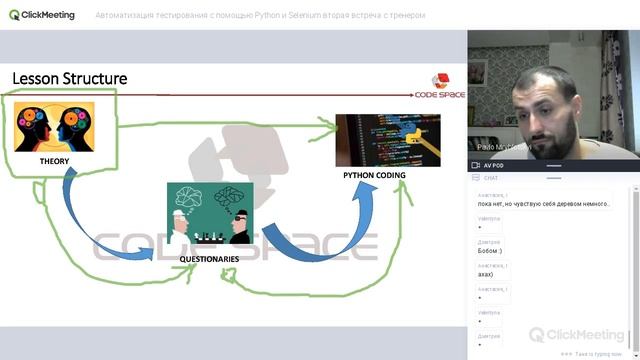The image size is (640, 360).
Task: Click the chat message 'Бобом :)'
Action: pos(490,251)
